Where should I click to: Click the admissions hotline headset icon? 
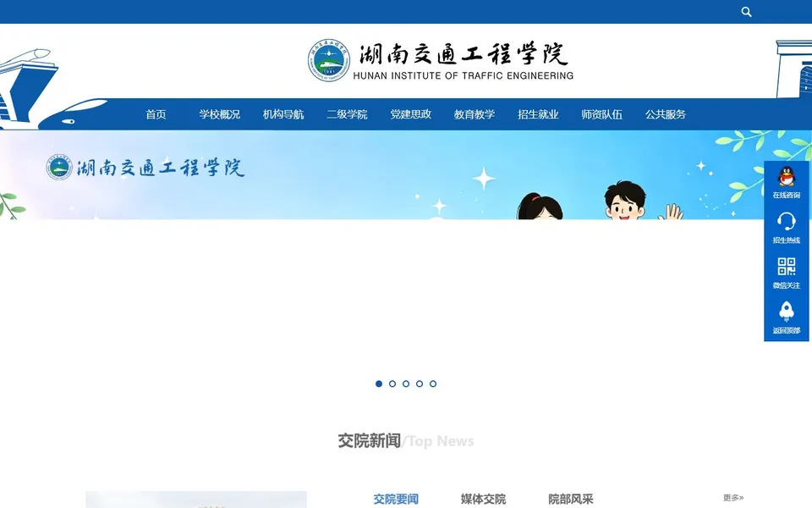[786, 221]
